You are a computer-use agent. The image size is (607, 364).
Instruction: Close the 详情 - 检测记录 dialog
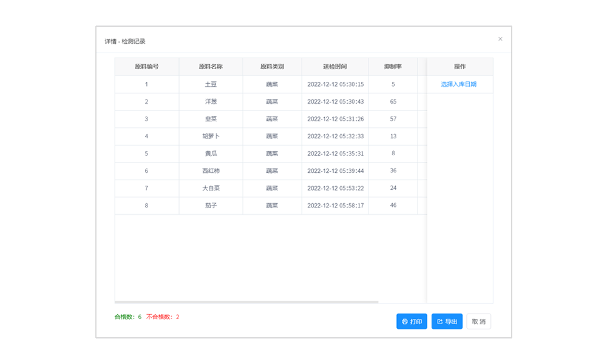(500, 39)
